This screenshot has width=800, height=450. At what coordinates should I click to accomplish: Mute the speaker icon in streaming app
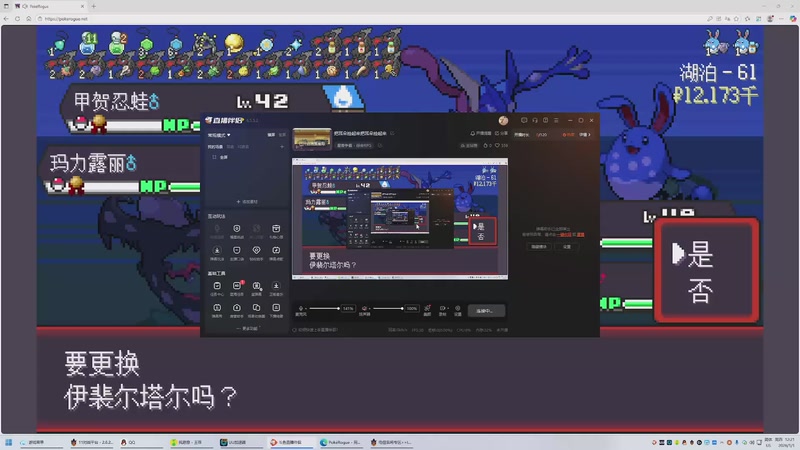(365, 308)
